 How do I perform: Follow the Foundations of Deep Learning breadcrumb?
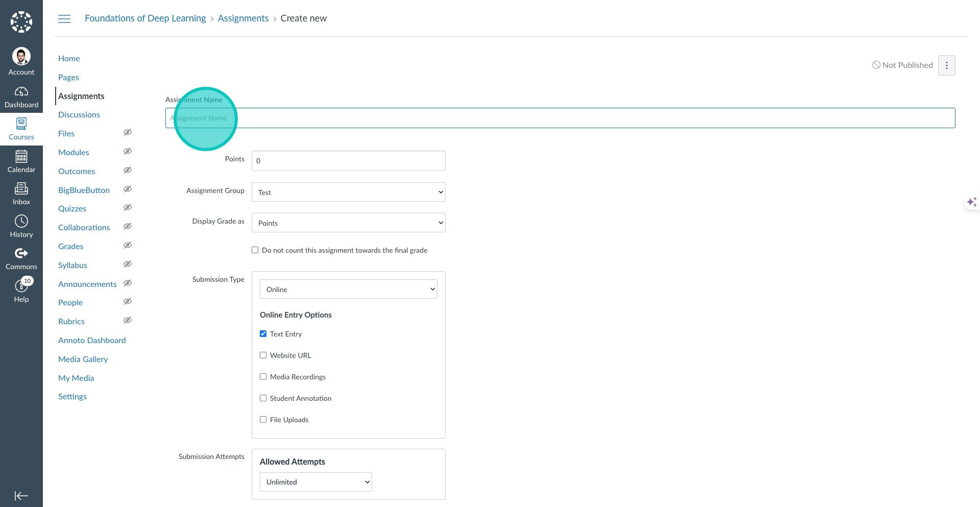click(145, 18)
